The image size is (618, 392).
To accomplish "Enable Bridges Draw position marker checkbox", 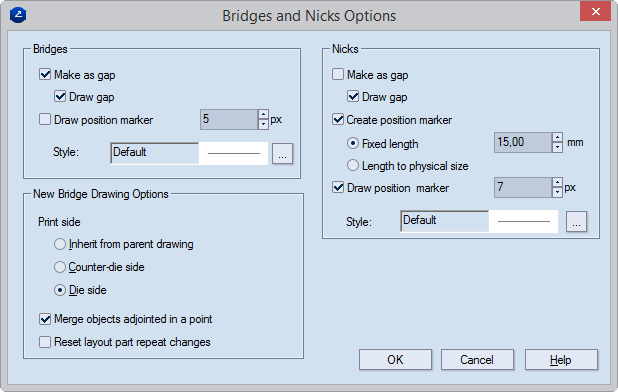I will (x=45, y=119).
